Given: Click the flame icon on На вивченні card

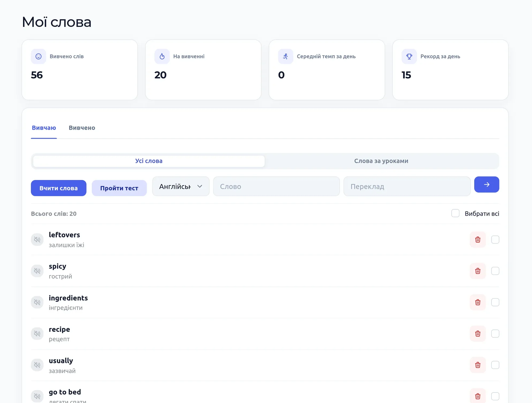Looking at the screenshot, I should click(x=162, y=56).
